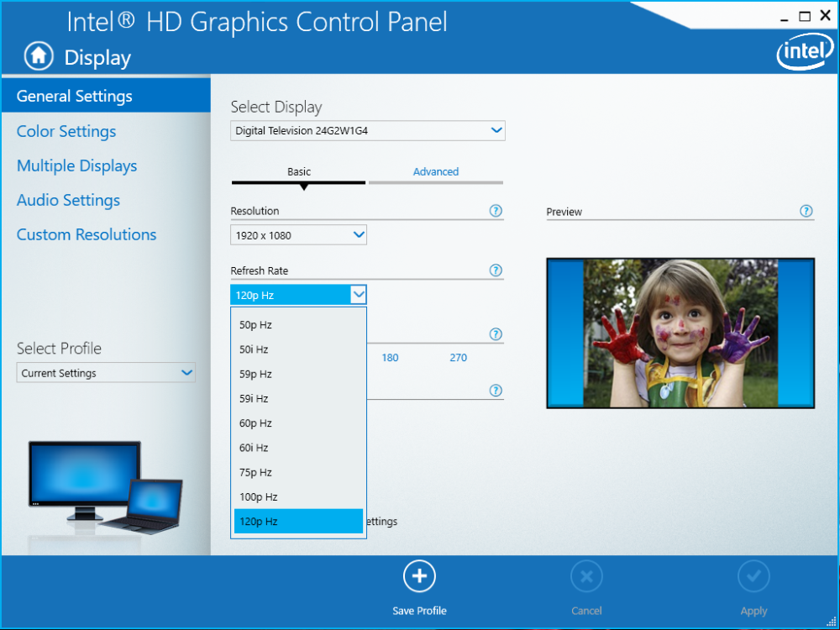The height and width of the screenshot is (630, 840).
Task: Maximize the control panel window
Action: click(x=805, y=17)
